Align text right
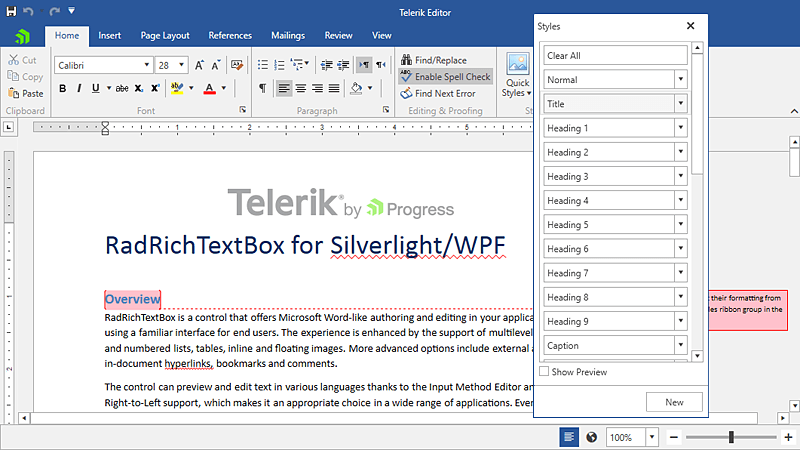800x450 pixels. [x=317, y=89]
